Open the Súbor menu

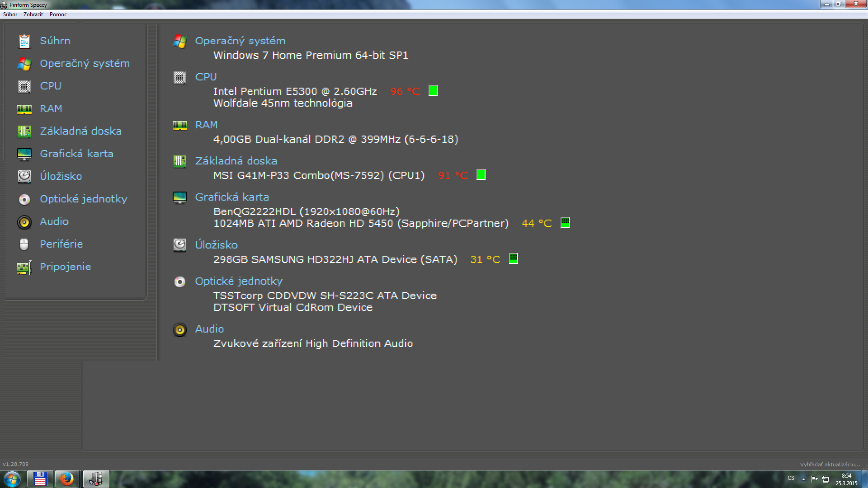(x=10, y=14)
